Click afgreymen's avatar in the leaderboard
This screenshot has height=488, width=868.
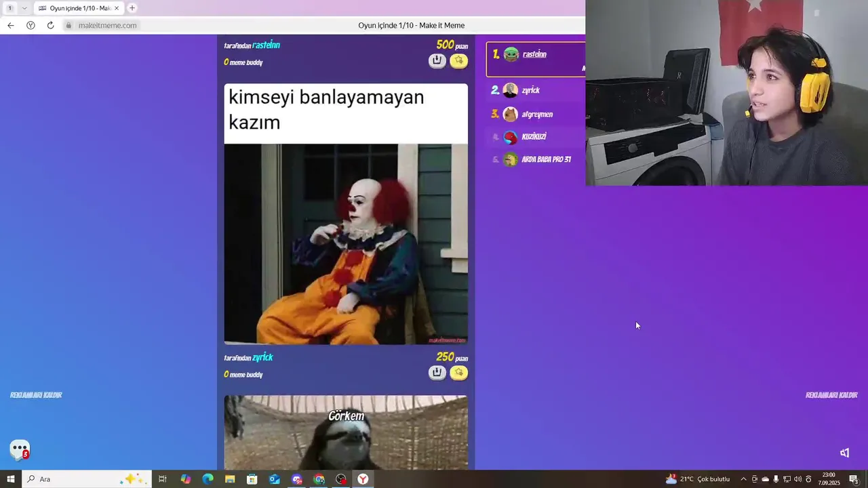pos(511,114)
